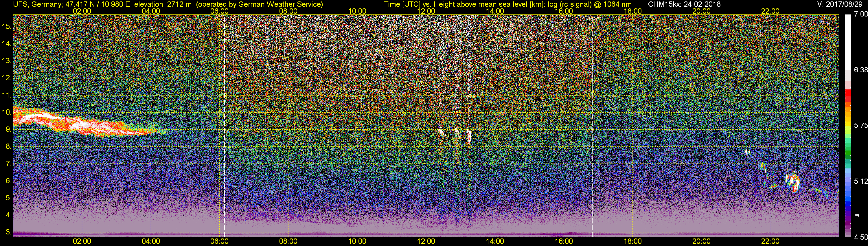Click the '14:00' label on the bottom time axis
This screenshot has height=246, width=868.
click(x=495, y=241)
